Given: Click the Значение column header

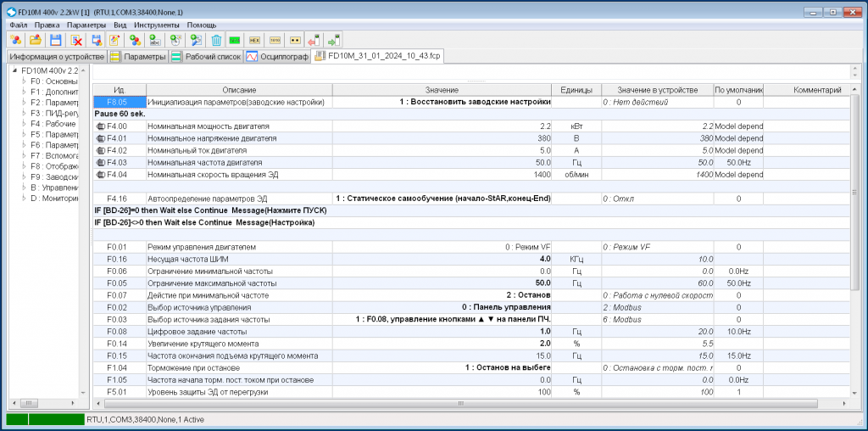Looking at the screenshot, I should click(x=442, y=90).
